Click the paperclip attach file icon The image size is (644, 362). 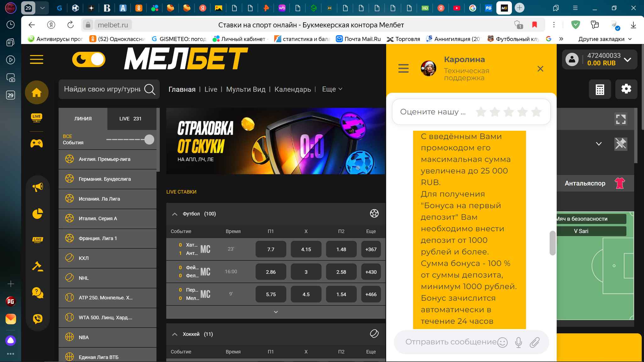click(x=535, y=342)
